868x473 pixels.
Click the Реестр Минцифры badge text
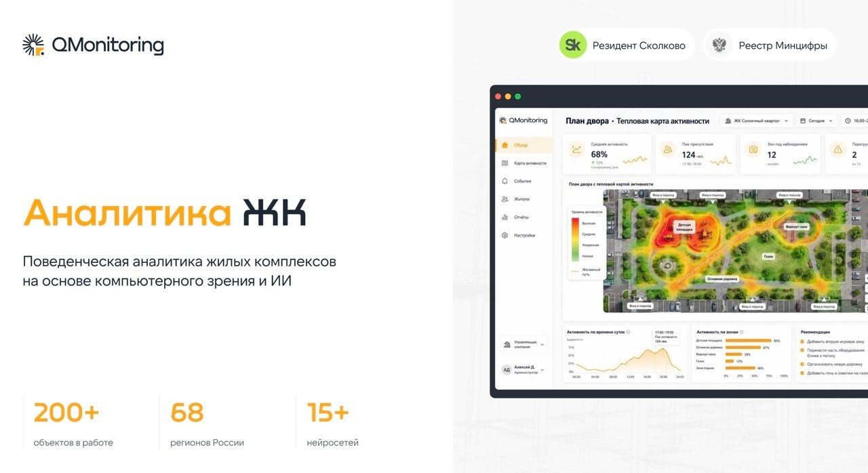[x=783, y=46]
